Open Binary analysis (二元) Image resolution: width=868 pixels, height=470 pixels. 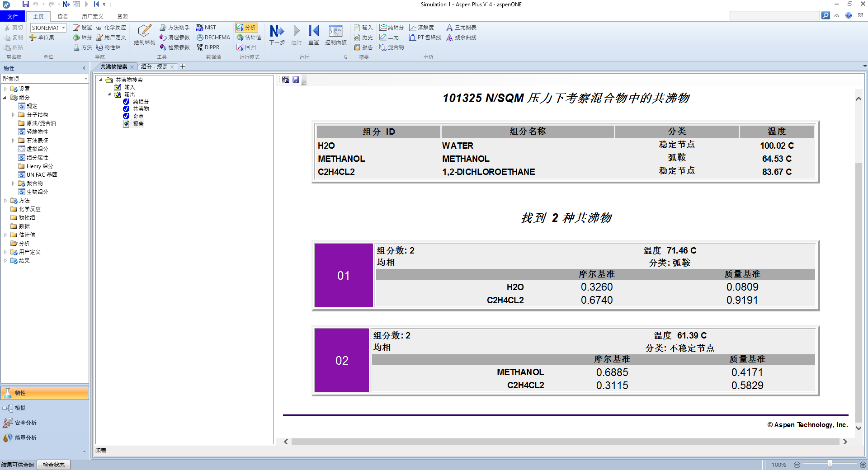[x=389, y=38]
